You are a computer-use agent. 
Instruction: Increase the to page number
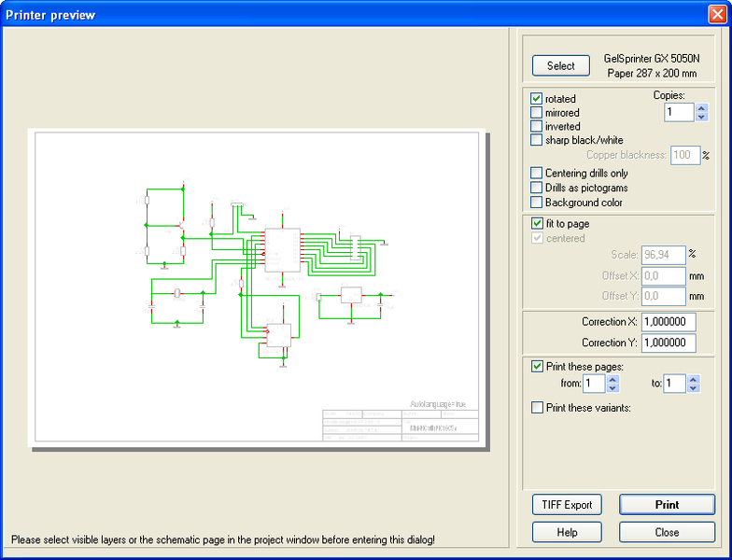pos(693,379)
